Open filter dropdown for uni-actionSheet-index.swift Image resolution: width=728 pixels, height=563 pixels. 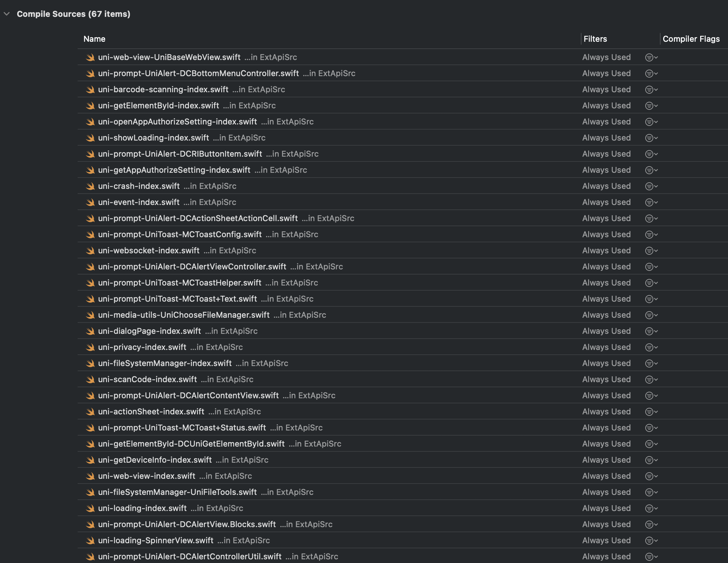point(651,412)
